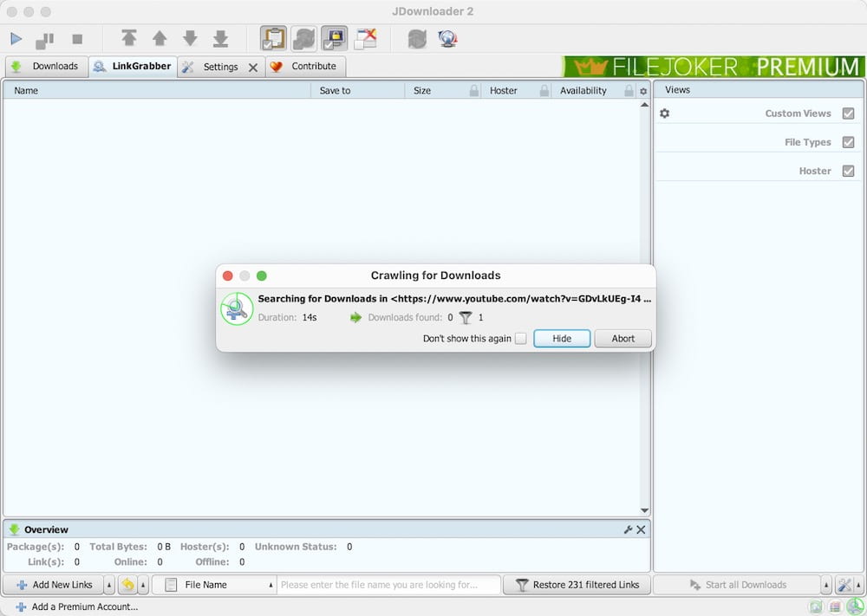The height and width of the screenshot is (616, 867).
Task: Open the bottom-right tools settings icon
Action: [844, 585]
